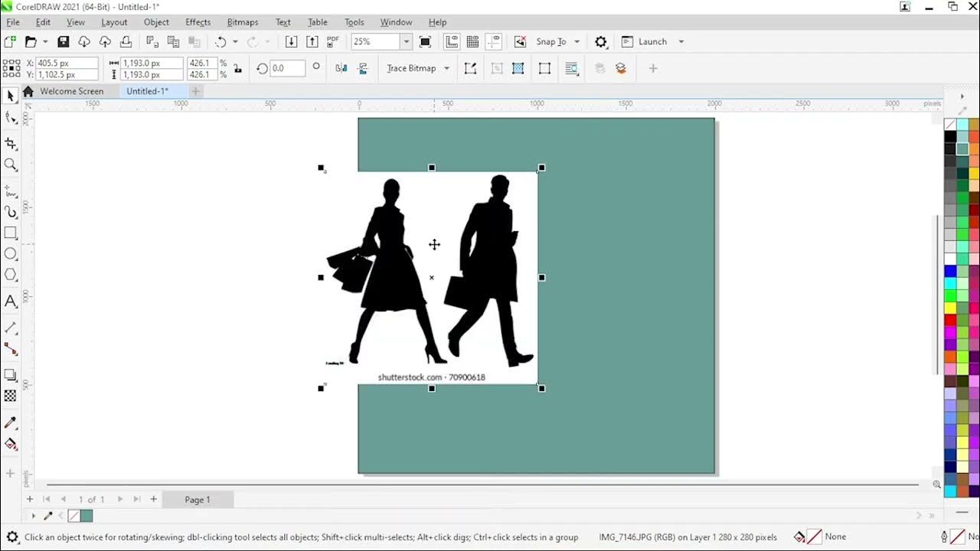
Task: Select the Pick tool in toolbox
Action: (x=11, y=96)
